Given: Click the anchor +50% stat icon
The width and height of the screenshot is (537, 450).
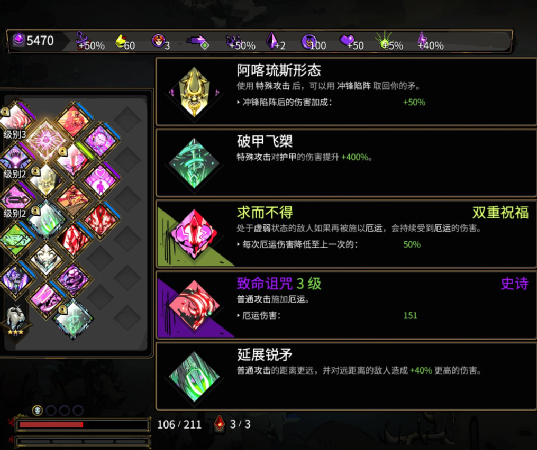Looking at the screenshot, I should click(82, 40).
